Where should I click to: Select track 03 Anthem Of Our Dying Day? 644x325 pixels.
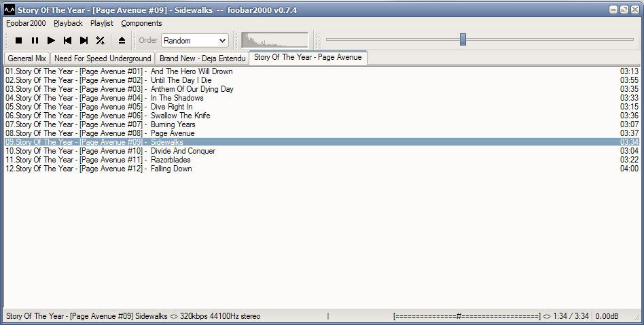(x=321, y=89)
